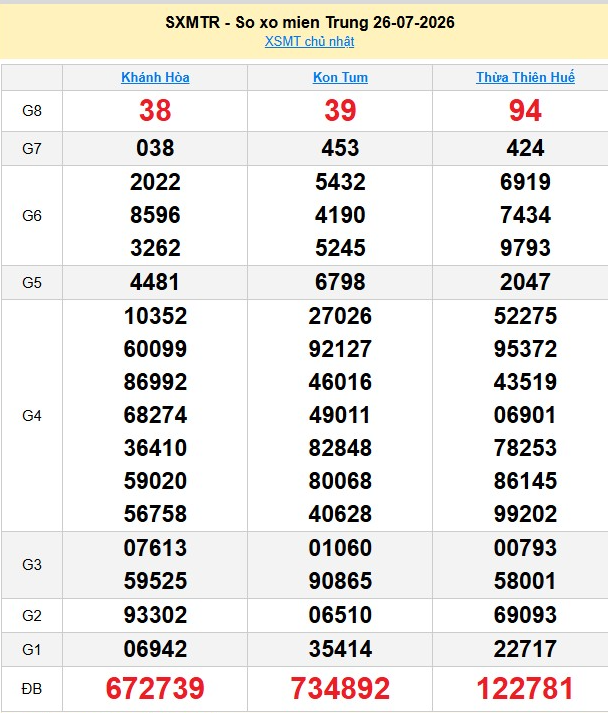608x713 pixels.
Task: Open the Thừa Thiên Huế province link
Action: tap(525, 77)
